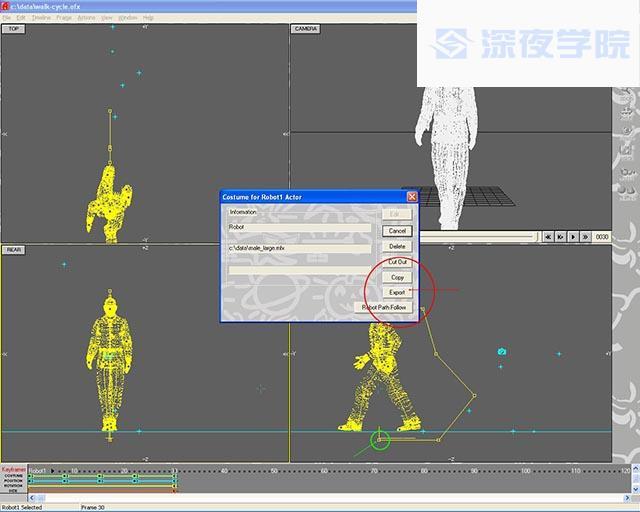640x512 pixels.
Task: Click the Delete button in costume dialog
Action: [x=397, y=246]
